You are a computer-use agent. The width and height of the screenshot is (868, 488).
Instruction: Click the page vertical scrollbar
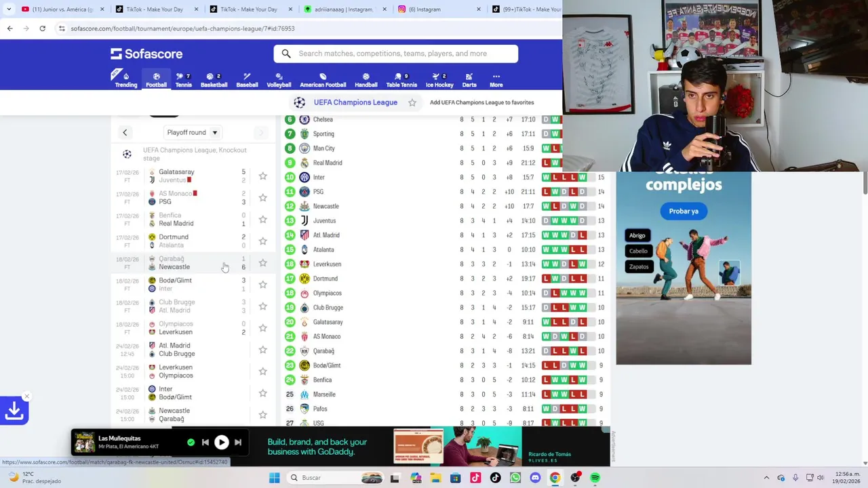pos(865,183)
